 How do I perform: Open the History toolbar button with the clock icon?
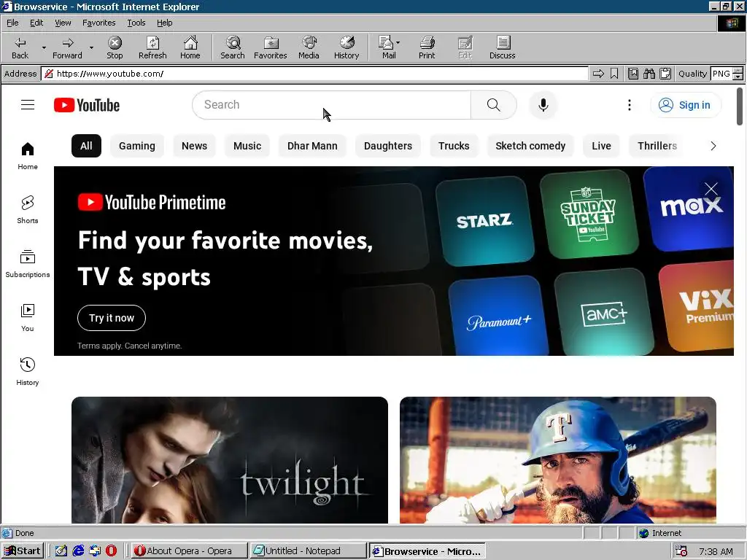tap(347, 47)
